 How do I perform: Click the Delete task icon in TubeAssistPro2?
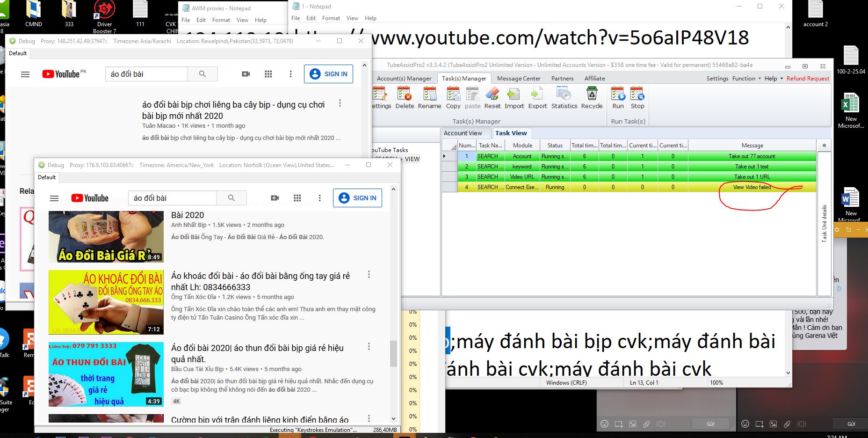coord(405,98)
